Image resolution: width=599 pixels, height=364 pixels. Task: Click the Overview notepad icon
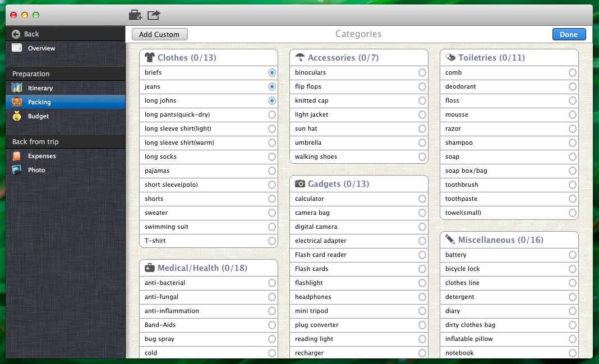17,48
